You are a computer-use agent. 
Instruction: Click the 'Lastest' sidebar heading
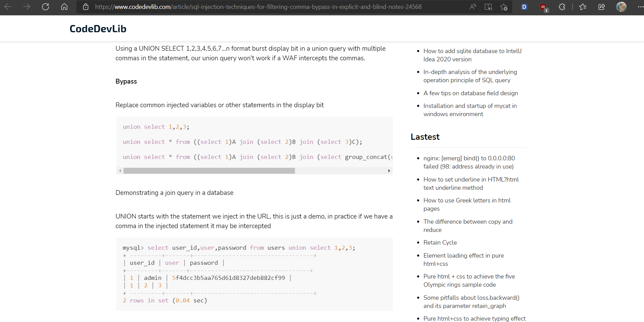425,137
